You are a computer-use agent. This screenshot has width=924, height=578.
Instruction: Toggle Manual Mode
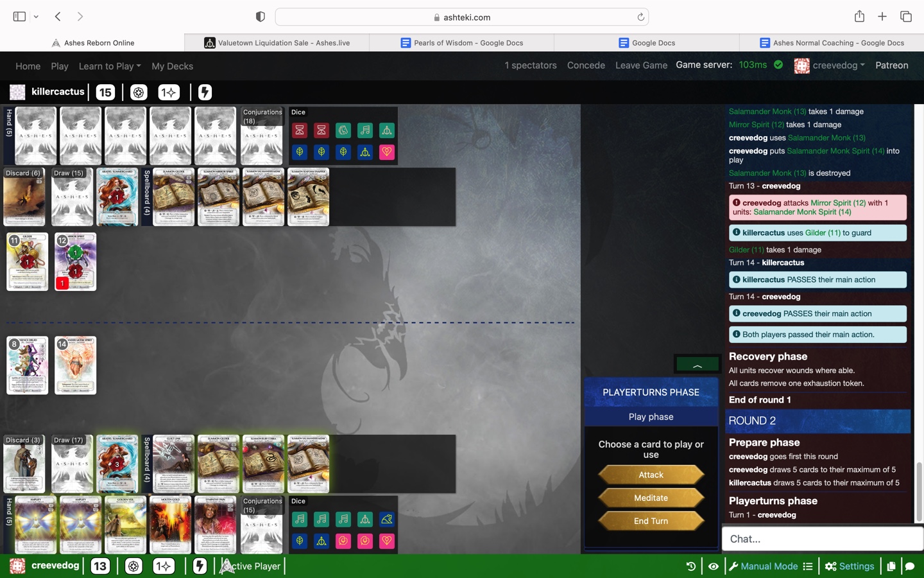763,566
